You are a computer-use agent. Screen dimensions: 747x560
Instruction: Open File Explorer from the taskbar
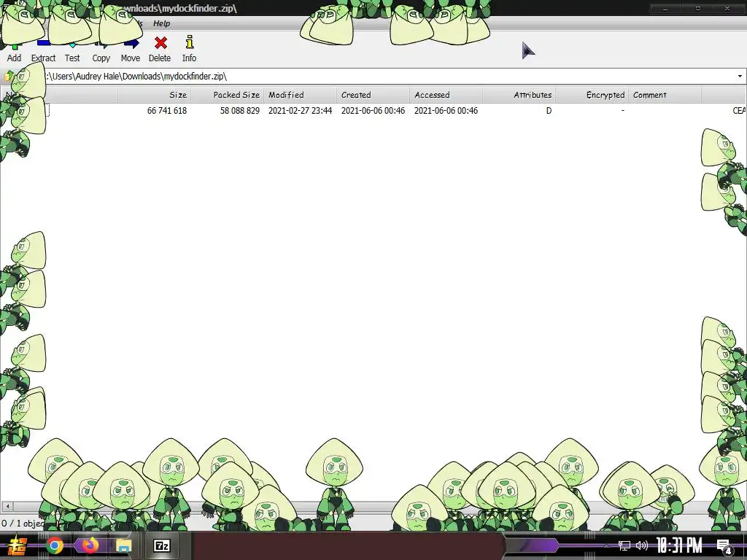tap(123, 545)
